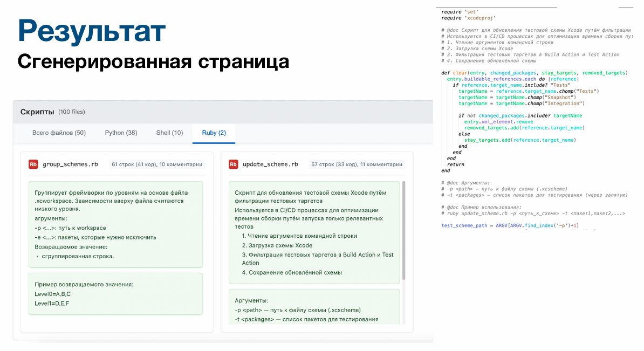
Task: Click '3. Фильтрация тестовых таргетов' list item
Action: coord(318,259)
